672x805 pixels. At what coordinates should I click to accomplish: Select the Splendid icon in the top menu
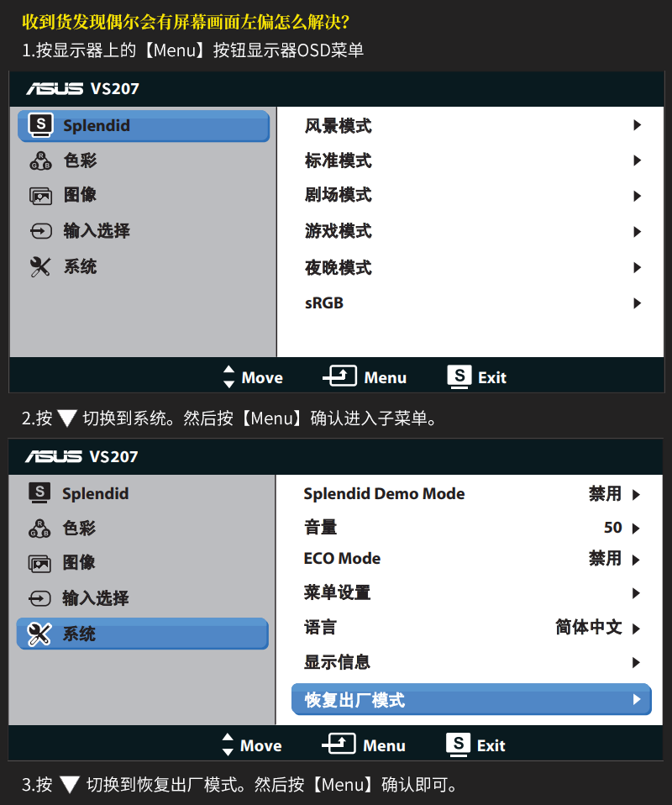[x=40, y=125]
